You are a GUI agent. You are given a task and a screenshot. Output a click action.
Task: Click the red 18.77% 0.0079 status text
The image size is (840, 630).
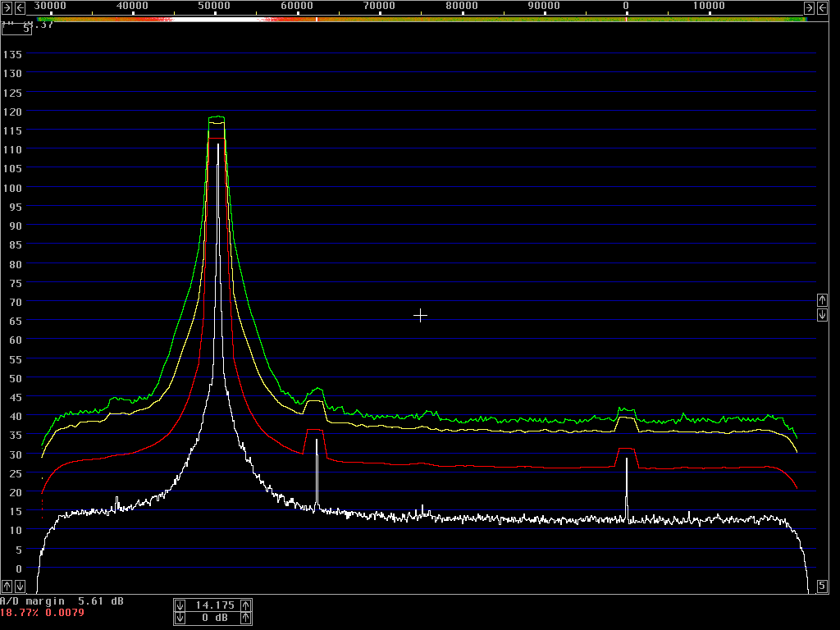pos(42,613)
